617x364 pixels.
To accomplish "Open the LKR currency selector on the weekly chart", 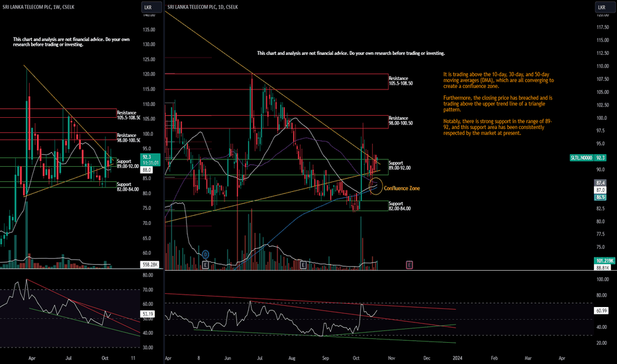I will click(152, 7).
